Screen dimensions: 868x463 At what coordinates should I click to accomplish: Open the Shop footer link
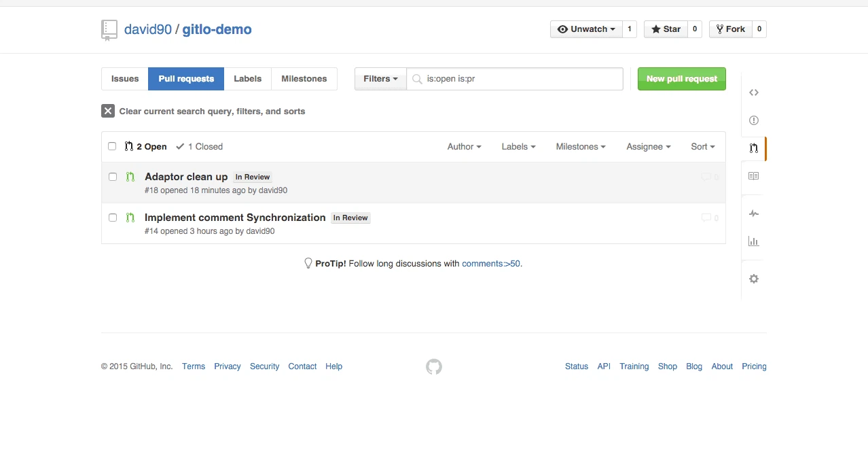[668, 366]
